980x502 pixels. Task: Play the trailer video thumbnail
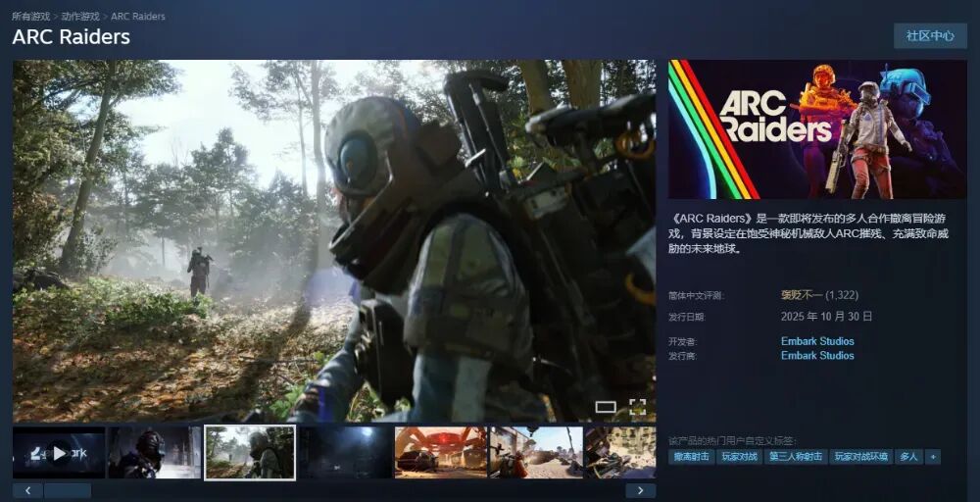click(59, 453)
